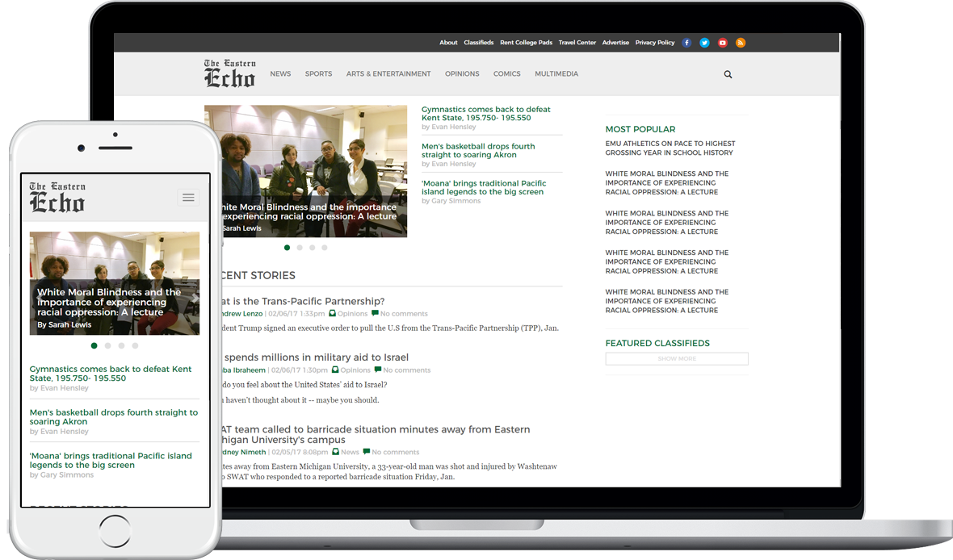Open the Sports navigation menu
The image size is (953, 560).
(x=318, y=74)
